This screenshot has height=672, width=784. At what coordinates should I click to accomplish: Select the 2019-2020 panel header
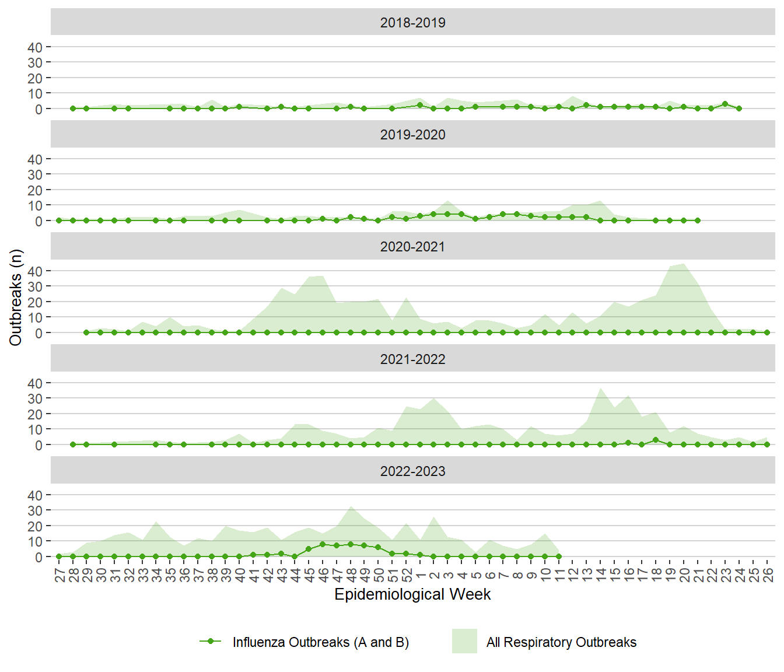click(x=412, y=135)
